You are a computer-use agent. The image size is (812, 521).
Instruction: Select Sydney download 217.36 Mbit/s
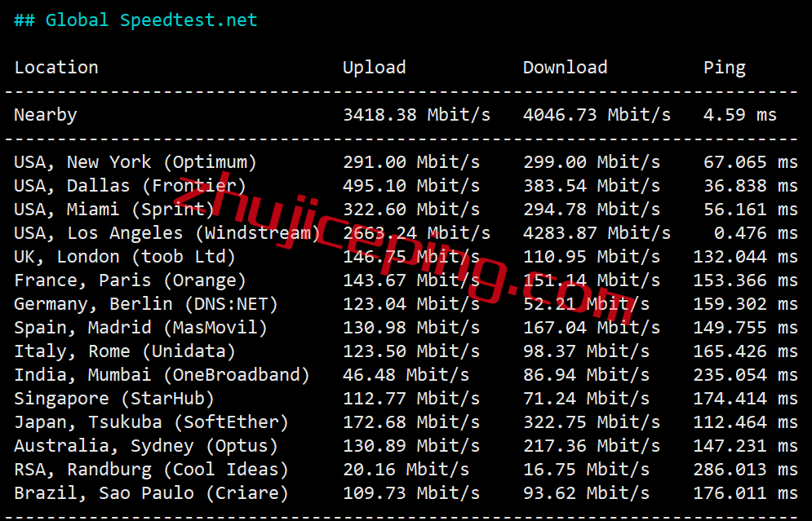(592, 446)
